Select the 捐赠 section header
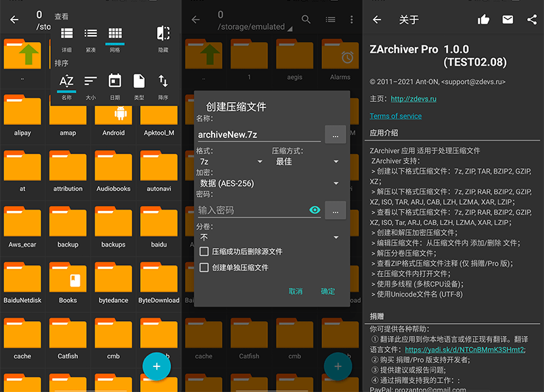Image resolution: width=544 pixels, height=392 pixels. click(x=377, y=316)
